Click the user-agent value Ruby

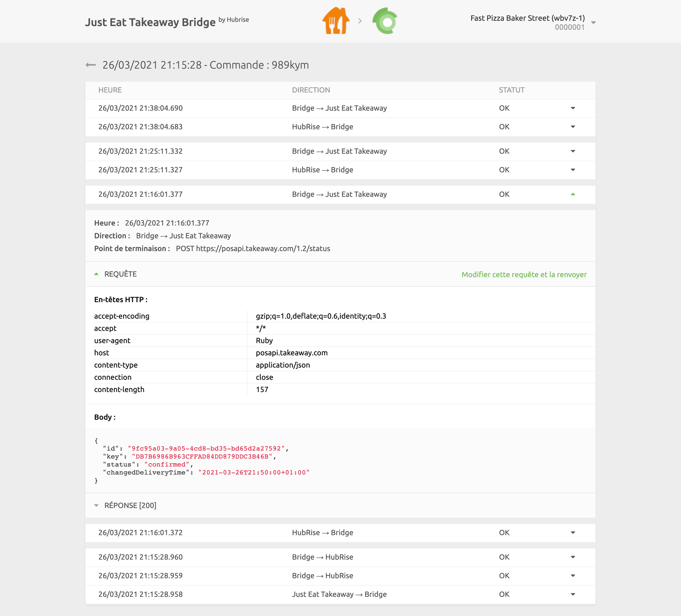(x=264, y=340)
